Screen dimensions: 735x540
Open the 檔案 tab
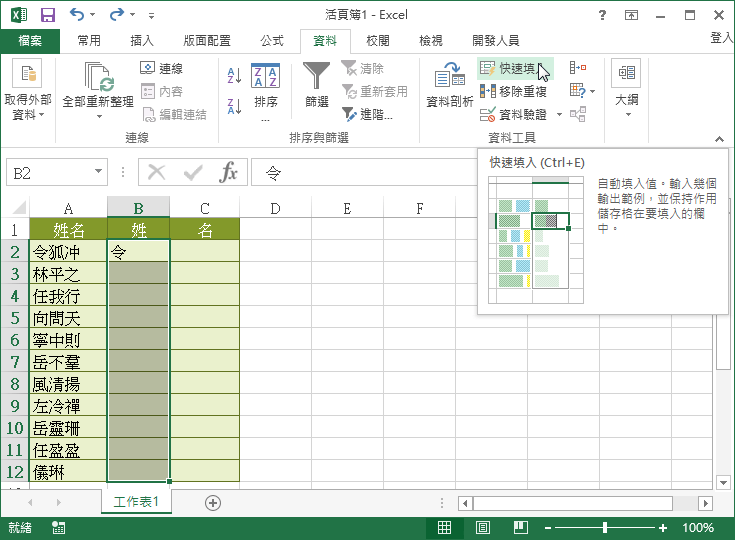click(x=30, y=41)
